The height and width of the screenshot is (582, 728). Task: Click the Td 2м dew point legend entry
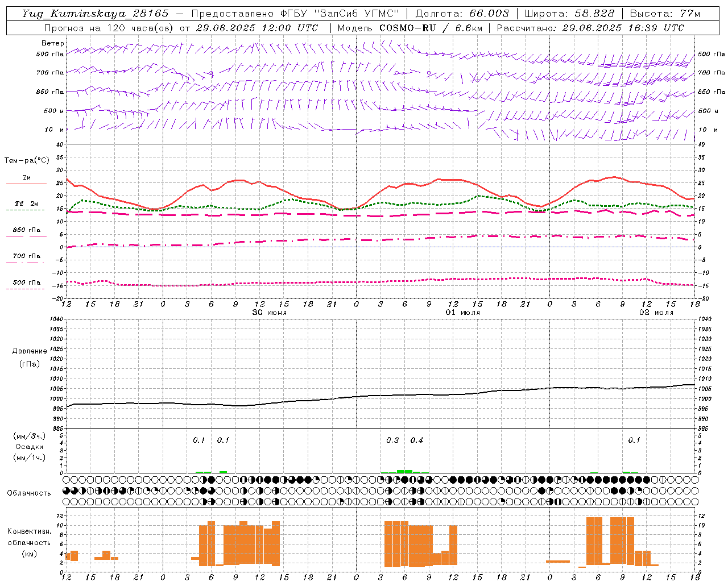click(x=26, y=203)
